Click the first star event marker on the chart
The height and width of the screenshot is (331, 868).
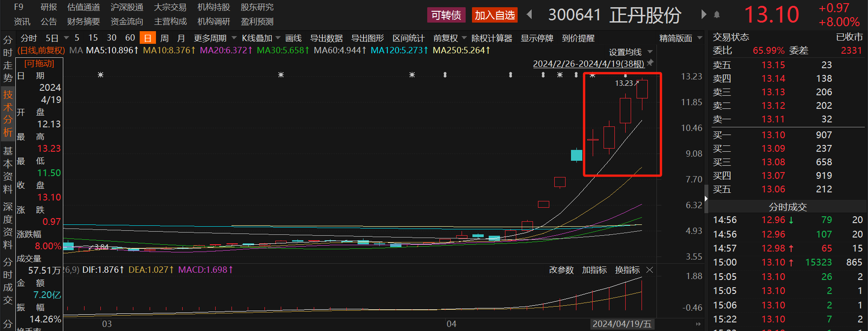coord(100,75)
